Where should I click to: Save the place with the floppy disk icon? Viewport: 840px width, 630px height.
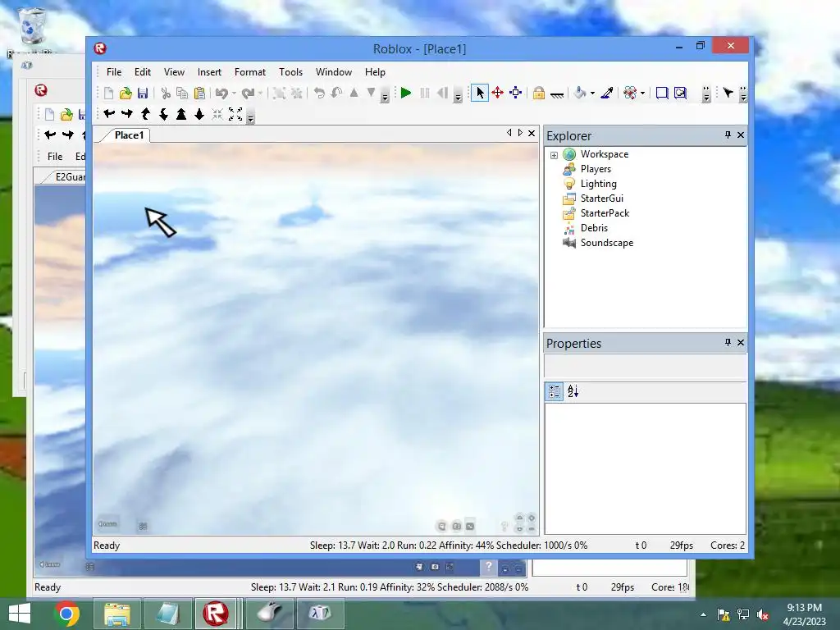[143, 94]
